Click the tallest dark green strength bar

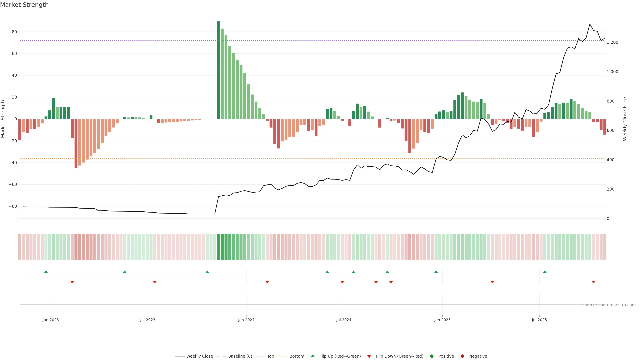(219, 70)
